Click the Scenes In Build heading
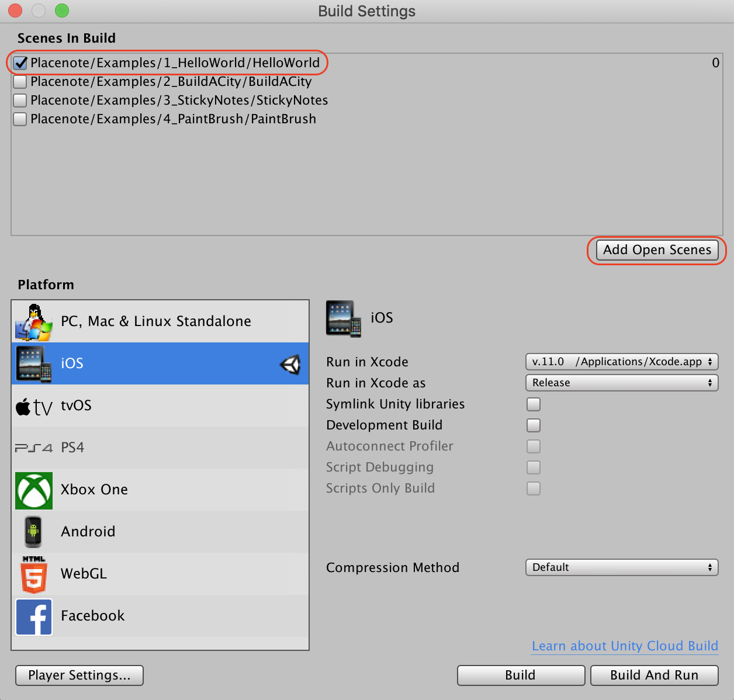The width and height of the screenshot is (734, 700). [67, 39]
